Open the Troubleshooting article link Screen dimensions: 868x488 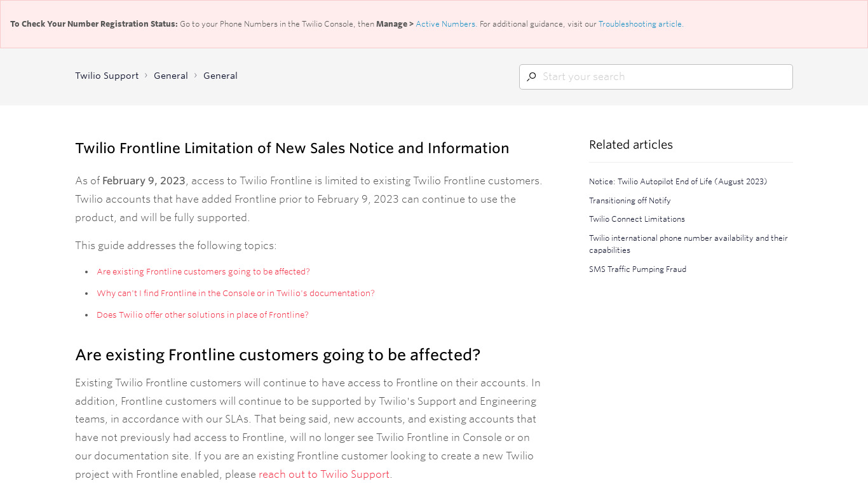coord(640,24)
